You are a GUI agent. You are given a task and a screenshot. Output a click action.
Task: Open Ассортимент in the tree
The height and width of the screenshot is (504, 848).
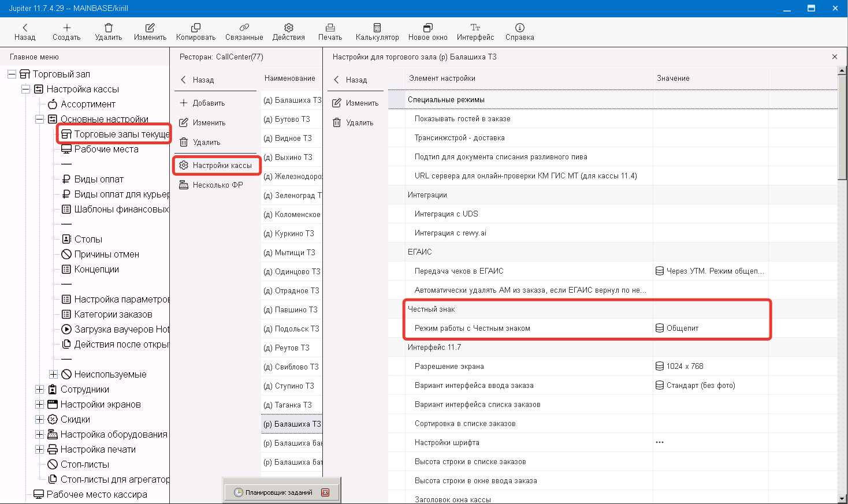pyautogui.click(x=81, y=104)
